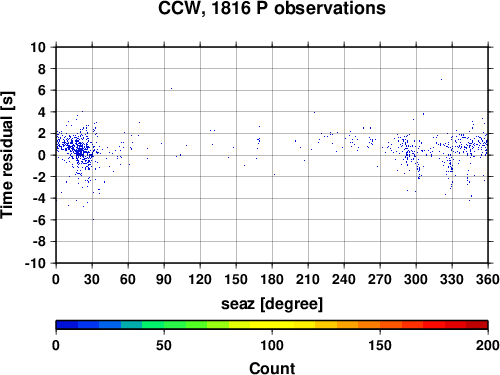The width and height of the screenshot is (500, 375).
Task: Click the plot title 'CCW, 1816 P observations'
Action: coord(272,8)
